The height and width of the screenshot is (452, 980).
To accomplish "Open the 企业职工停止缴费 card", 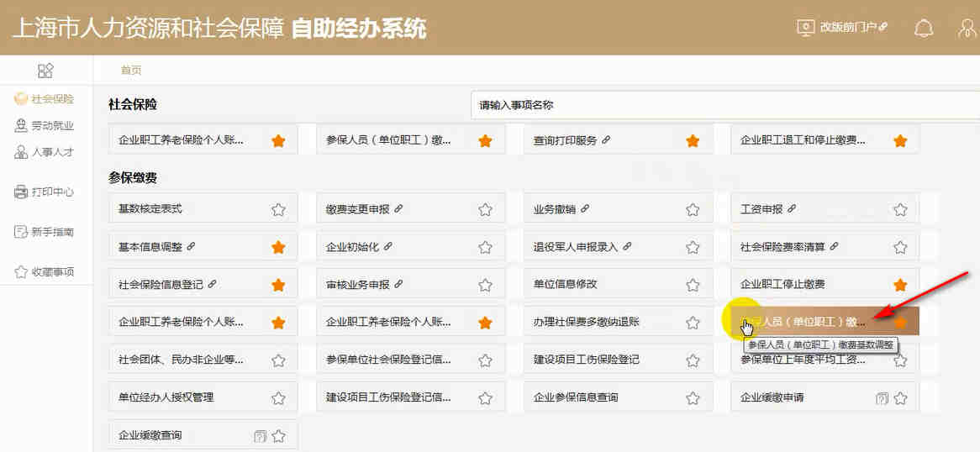I will pos(825,284).
